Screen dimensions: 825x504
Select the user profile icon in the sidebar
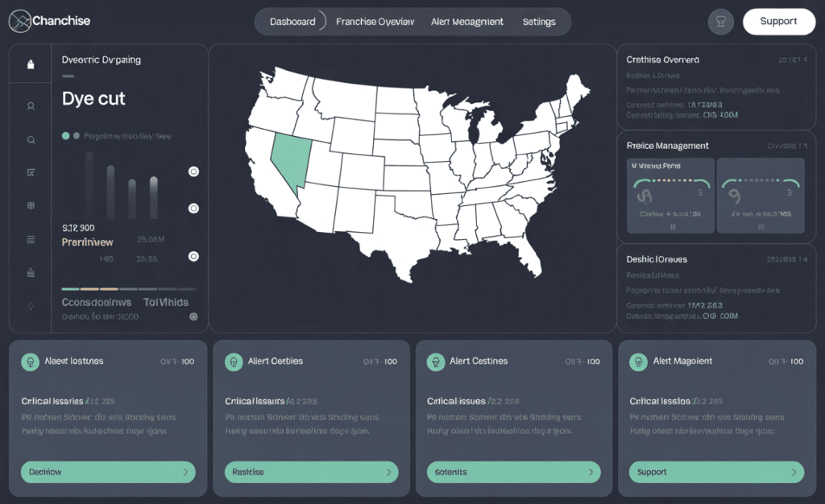[30, 105]
